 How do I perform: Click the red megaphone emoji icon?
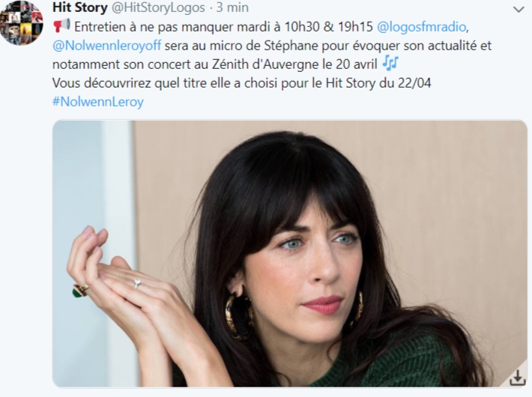[61, 25]
